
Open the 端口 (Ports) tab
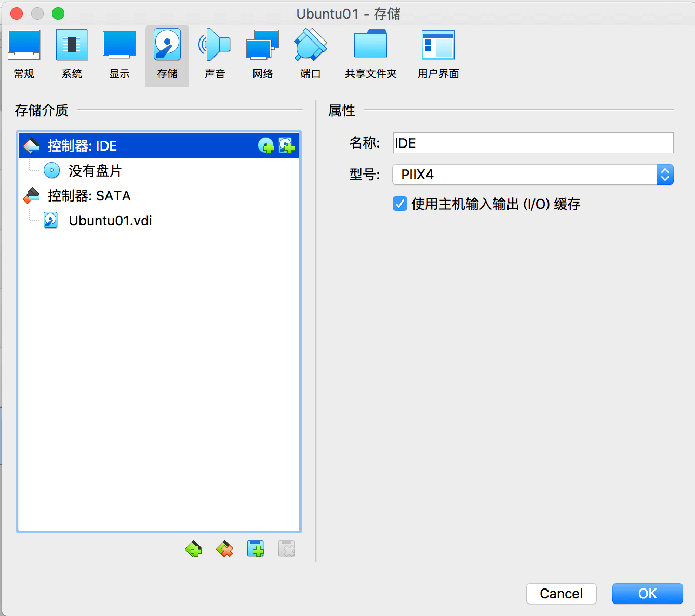click(311, 55)
